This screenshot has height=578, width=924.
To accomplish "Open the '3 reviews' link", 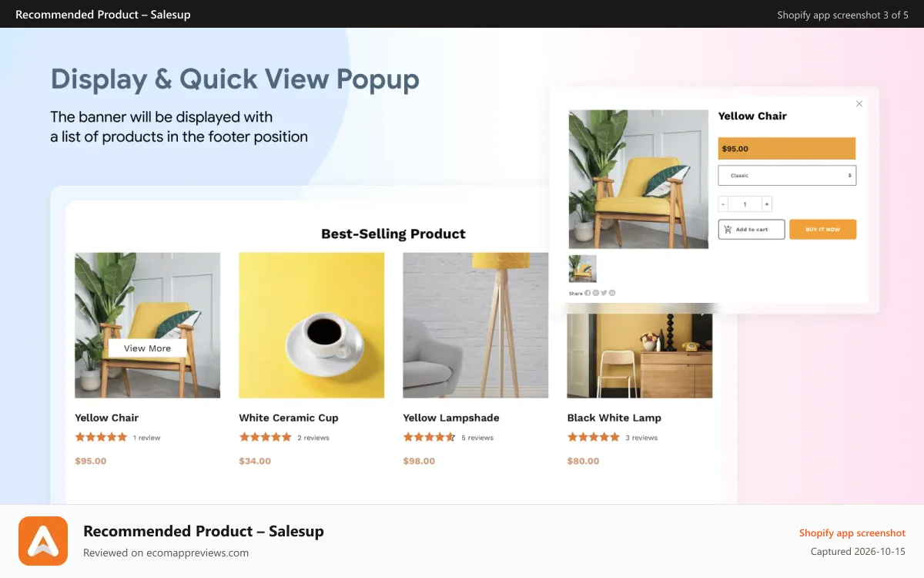I will (641, 438).
